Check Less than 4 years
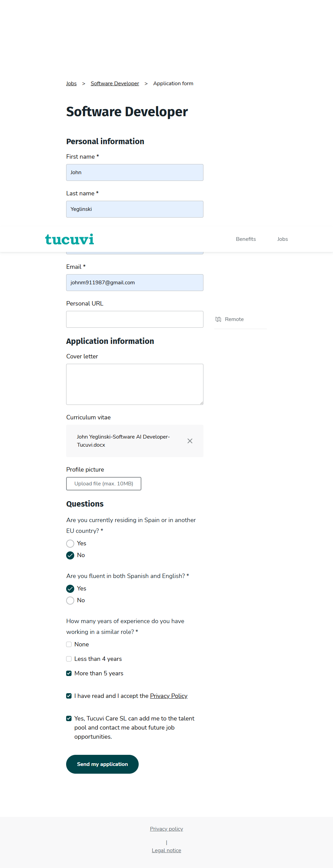 click(69, 659)
